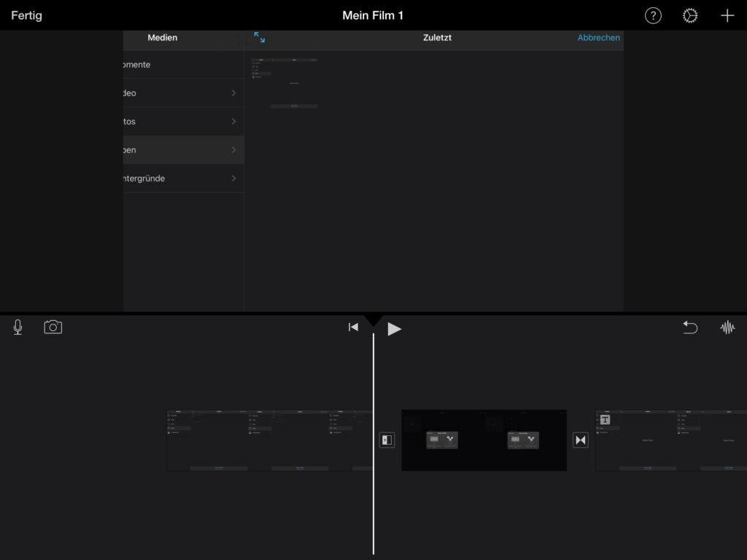Jump to beginning of the timeline

coord(353,328)
